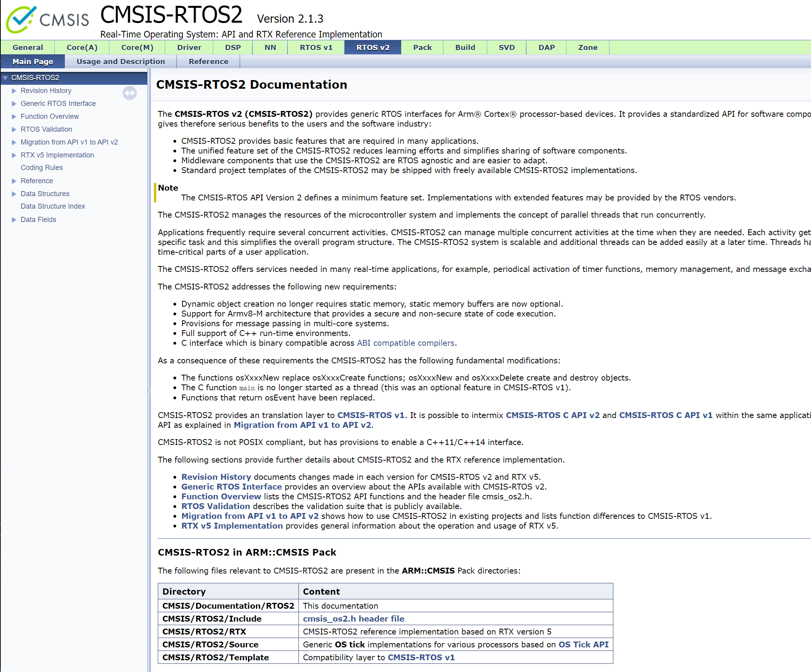Expand the RTOS Validation tree arrow

tap(14, 129)
